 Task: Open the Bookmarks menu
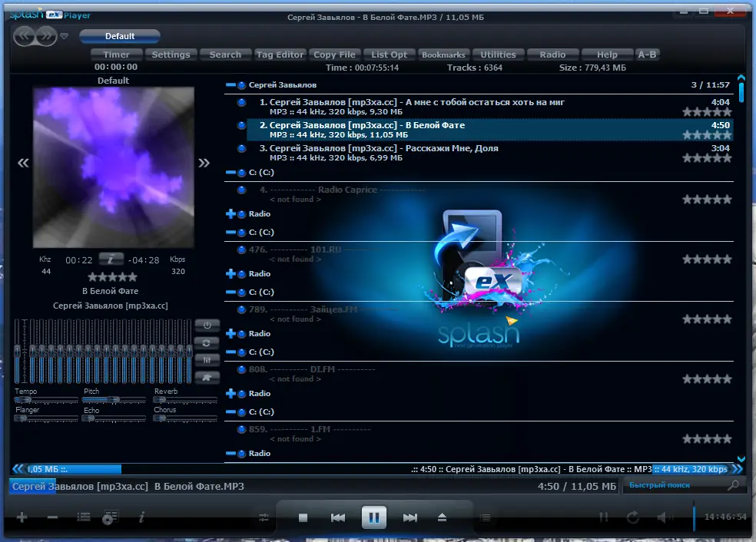pyautogui.click(x=443, y=55)
